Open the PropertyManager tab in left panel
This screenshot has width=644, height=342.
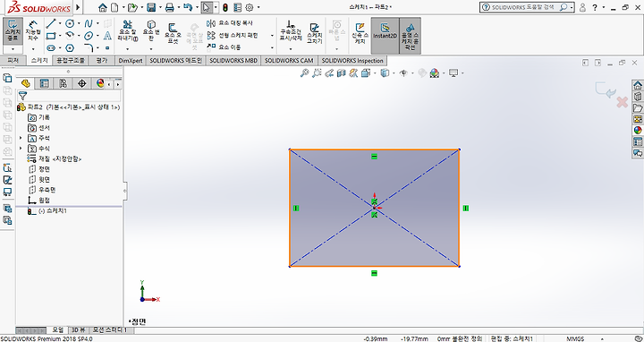pos(45,83)
